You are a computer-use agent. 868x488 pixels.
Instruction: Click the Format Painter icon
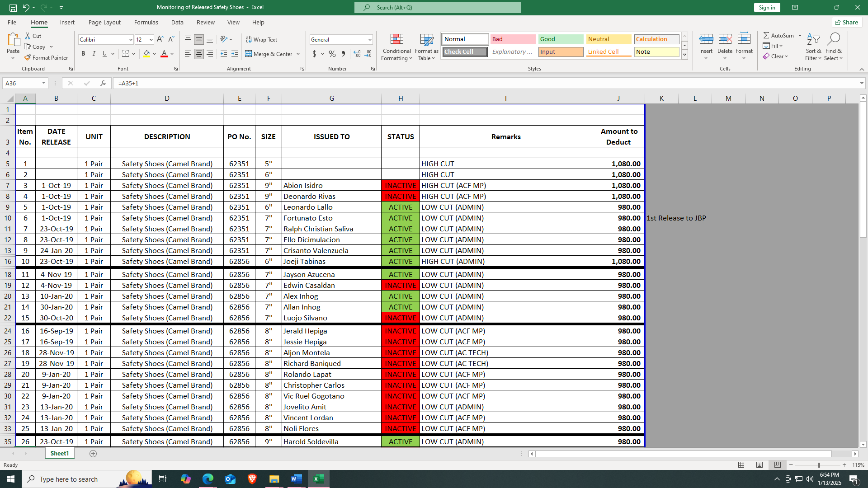click(28, 57)
